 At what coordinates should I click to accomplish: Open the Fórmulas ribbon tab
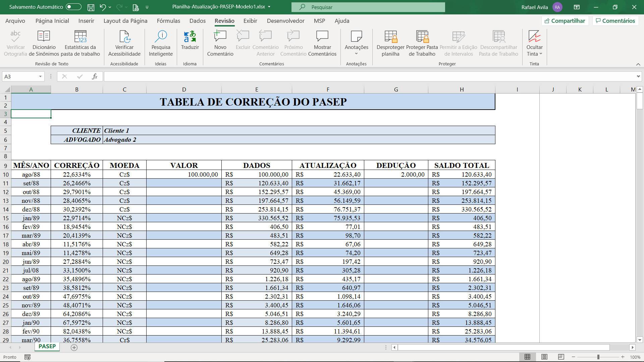tap(168, 21)
